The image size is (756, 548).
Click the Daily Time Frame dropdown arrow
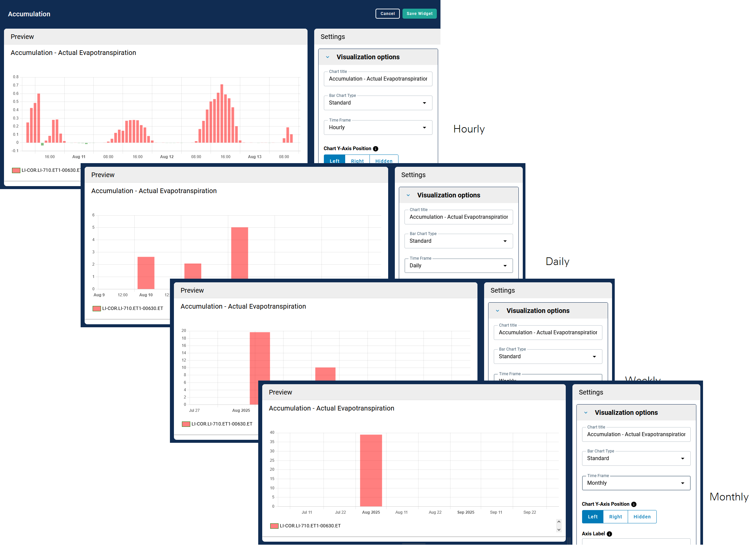coord(505,266)
